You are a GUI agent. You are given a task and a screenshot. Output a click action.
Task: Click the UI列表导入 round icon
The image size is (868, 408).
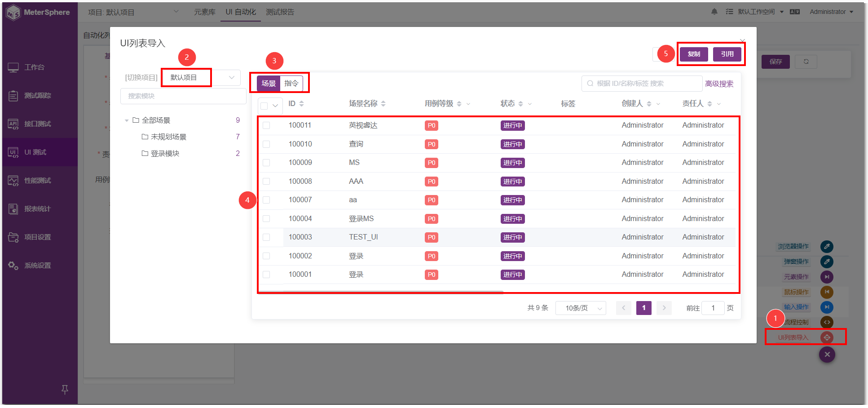827,337
